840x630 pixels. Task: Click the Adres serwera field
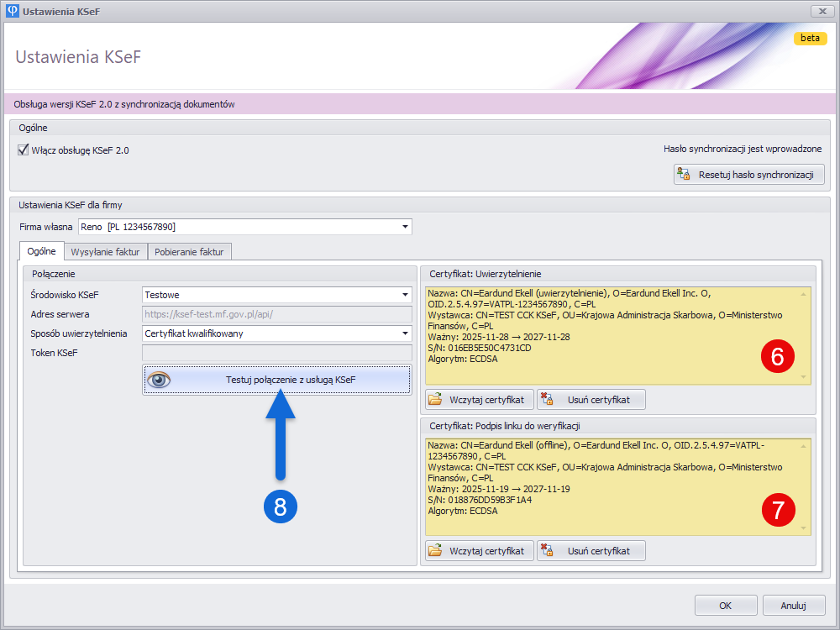(x=277, y=314)
